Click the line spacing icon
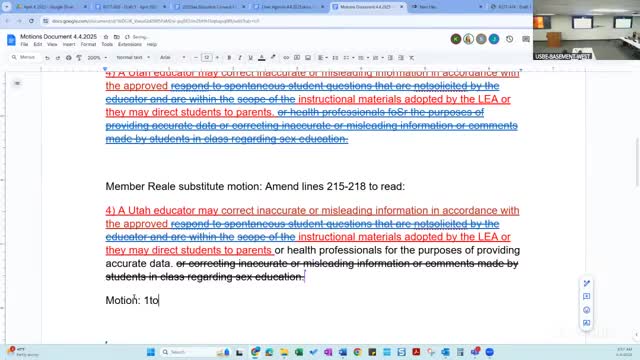 point(335,58)
